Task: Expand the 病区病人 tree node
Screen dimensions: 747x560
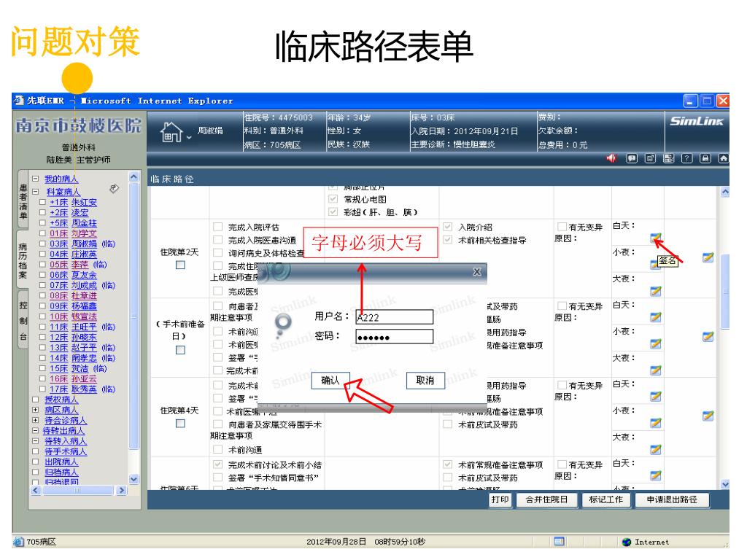Action: 35,410
